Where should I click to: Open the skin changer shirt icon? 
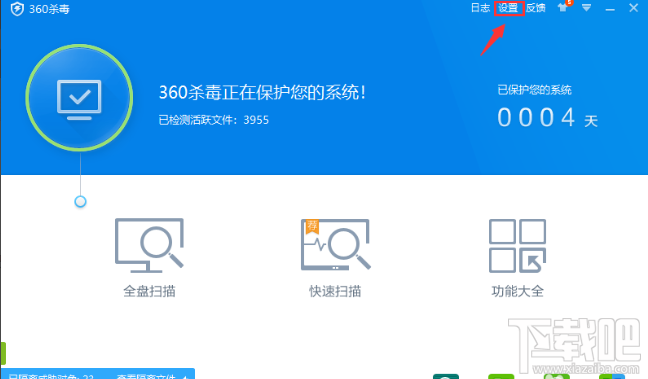(x=563, y=7)
